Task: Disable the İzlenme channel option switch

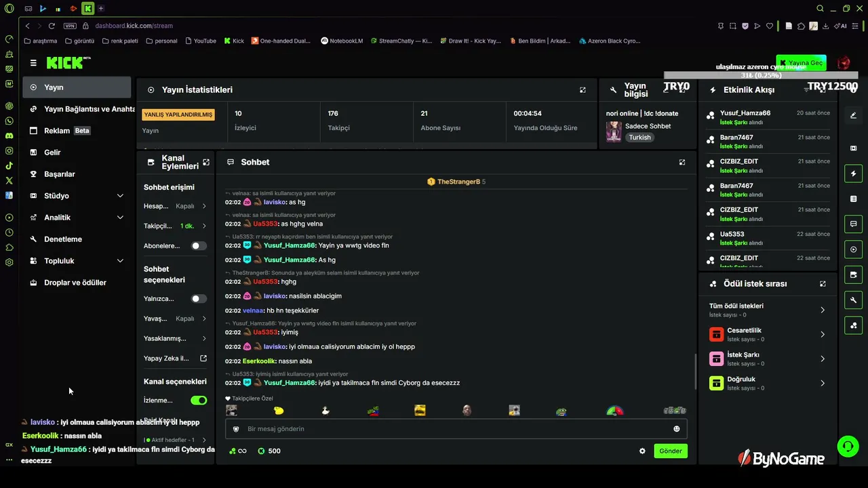Action: coord(199,401)
